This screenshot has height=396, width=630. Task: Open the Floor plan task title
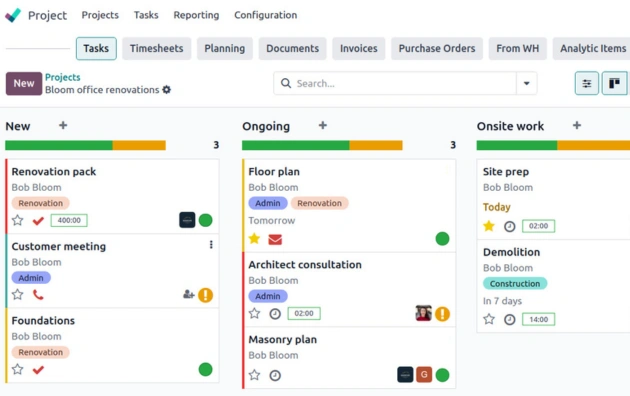coord(274,172)
